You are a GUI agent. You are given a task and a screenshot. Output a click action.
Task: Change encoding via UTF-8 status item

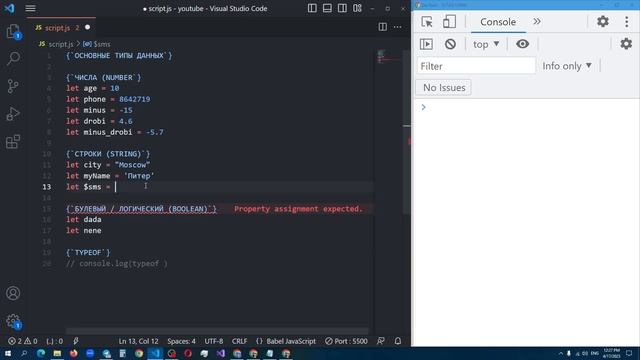tap(214, 341)
